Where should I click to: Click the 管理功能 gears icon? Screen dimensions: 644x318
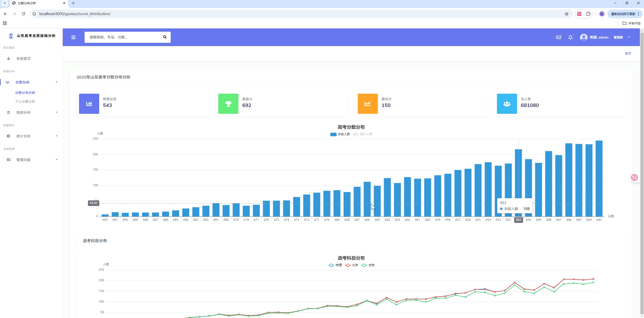9,160
